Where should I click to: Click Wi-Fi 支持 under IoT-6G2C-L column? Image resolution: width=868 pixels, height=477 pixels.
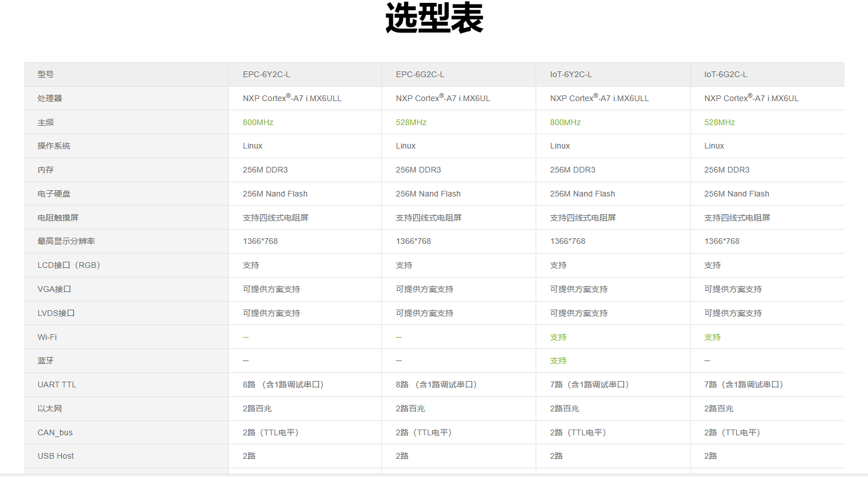(x=712, y=337)
